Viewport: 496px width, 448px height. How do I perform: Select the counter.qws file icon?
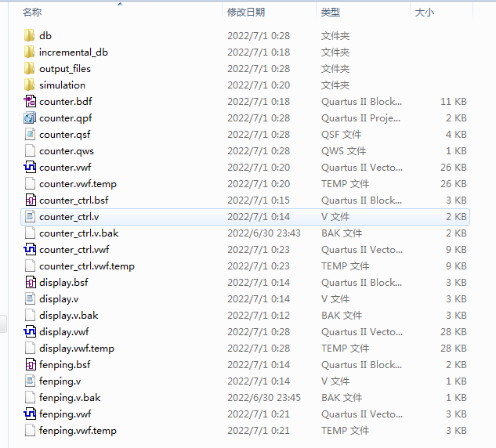pos(30,150)
